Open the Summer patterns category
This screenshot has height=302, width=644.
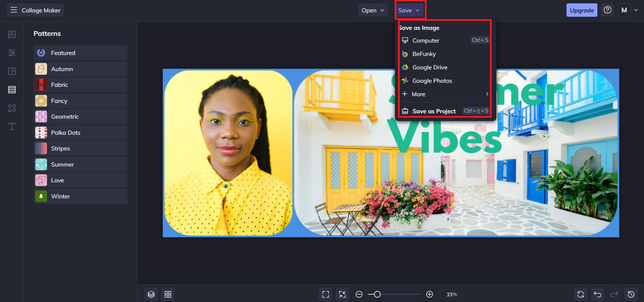(x=80, y=165)
